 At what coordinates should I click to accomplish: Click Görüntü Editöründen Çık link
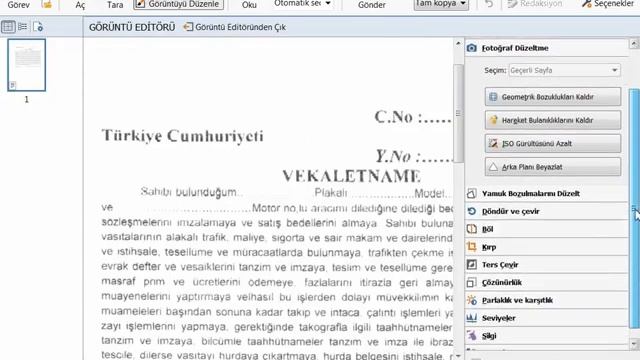[240, 27]
